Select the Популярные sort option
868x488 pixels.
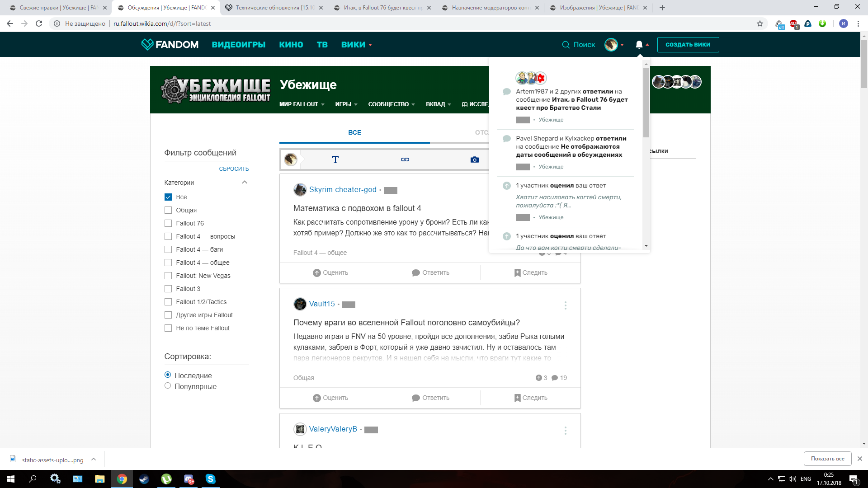pos(168,385)
